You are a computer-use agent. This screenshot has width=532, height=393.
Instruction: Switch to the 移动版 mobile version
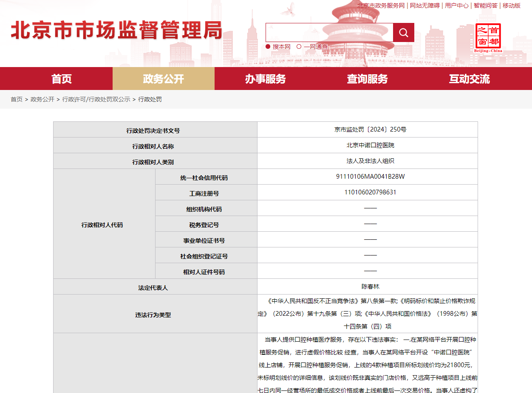coord(512,6)
